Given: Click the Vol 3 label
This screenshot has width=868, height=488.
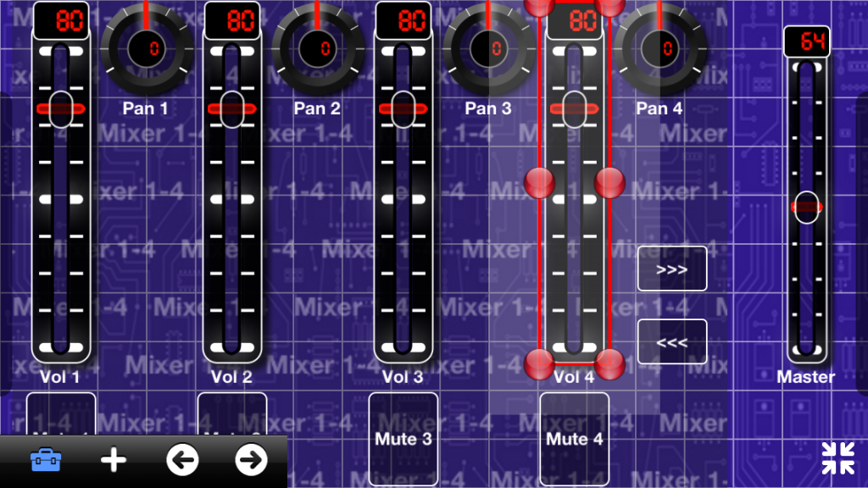Looking at the screenshot, I should tap(403, 377).
